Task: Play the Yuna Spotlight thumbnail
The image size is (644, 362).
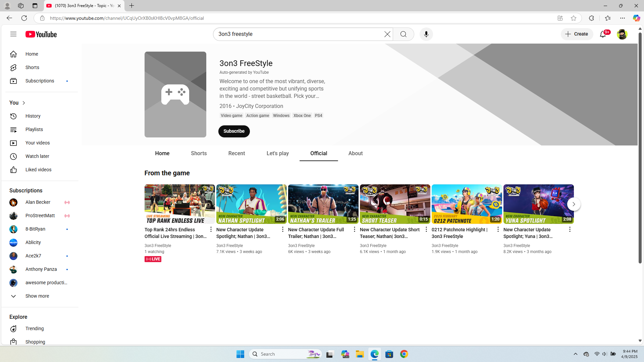Action: click(x=539, y=204)
